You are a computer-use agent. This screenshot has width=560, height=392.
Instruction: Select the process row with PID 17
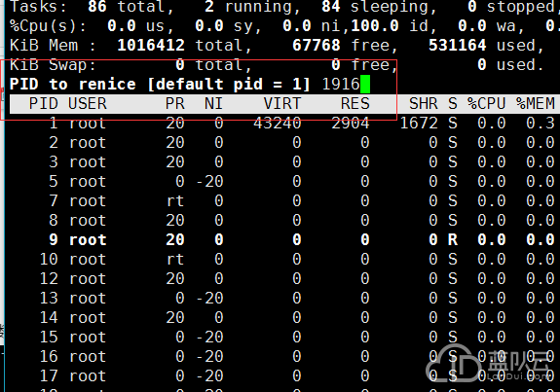tap(282, 375)
